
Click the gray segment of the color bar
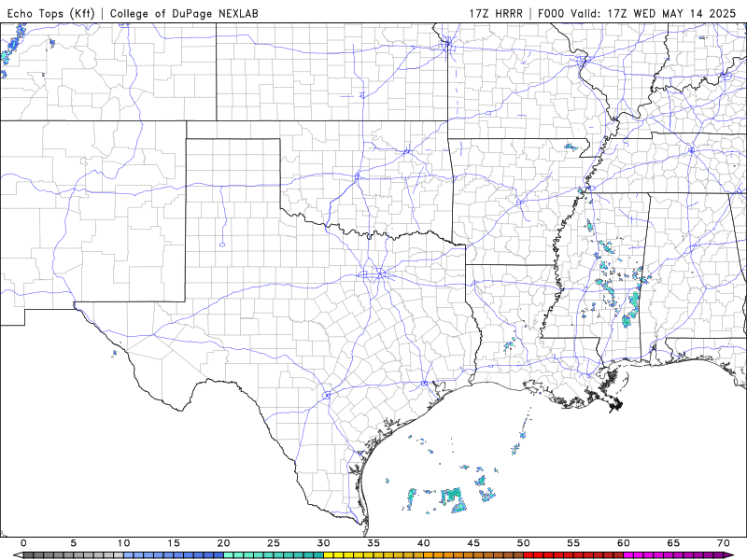[x=74, y=555]
